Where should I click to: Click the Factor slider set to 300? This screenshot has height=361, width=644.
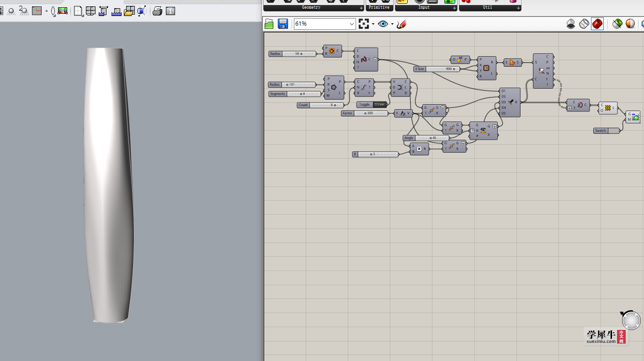[365, 113]
